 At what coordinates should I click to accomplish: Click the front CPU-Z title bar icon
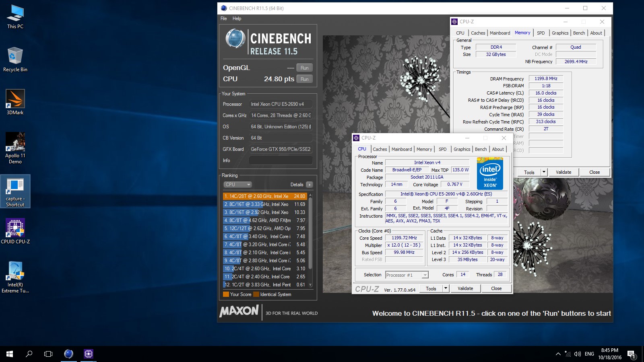(x=356, y=138)
